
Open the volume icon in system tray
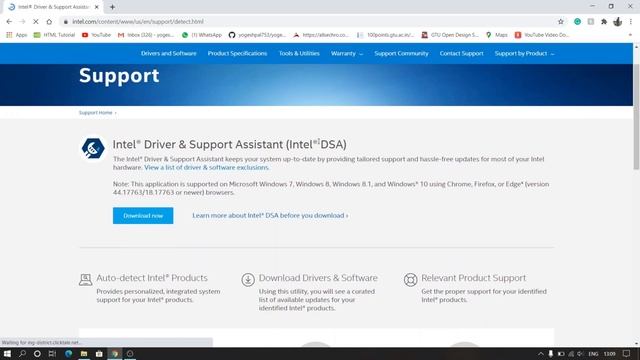(580, 354)
